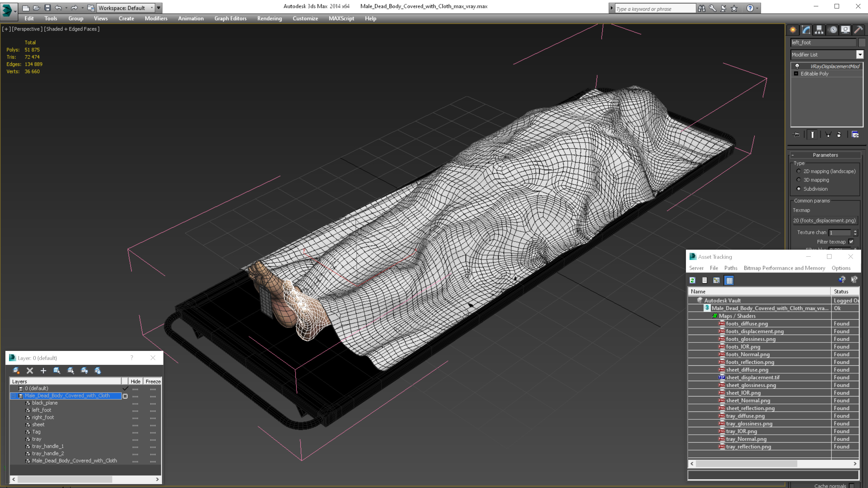Open Redo history dropdown arrow

tap(82, 8)
